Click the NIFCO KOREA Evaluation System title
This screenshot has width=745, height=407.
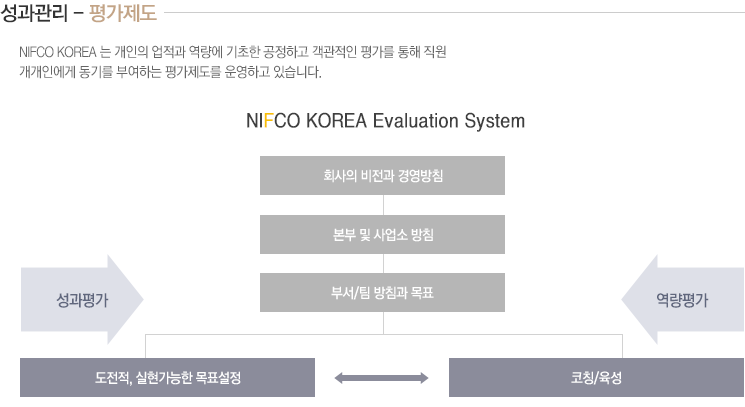(385, 121)
